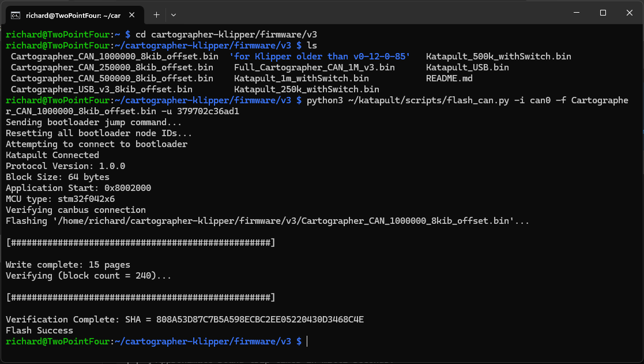644x364 pixels.
Task: Click the verification progress bar below Verifying
Action: (140, 298)
